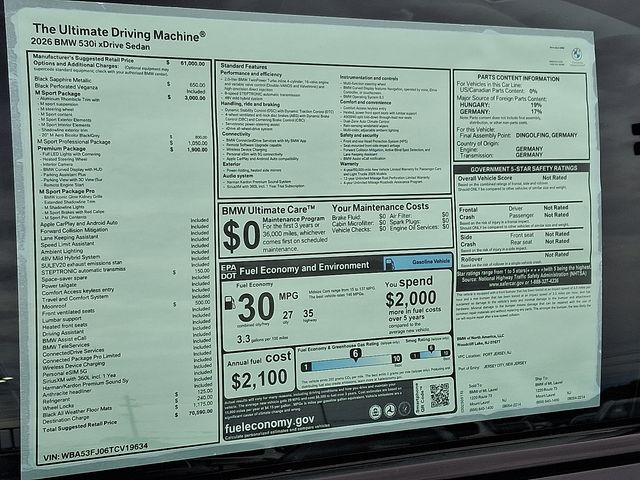Click 'Handling, ride and braking' subheading

pos(250,104)
